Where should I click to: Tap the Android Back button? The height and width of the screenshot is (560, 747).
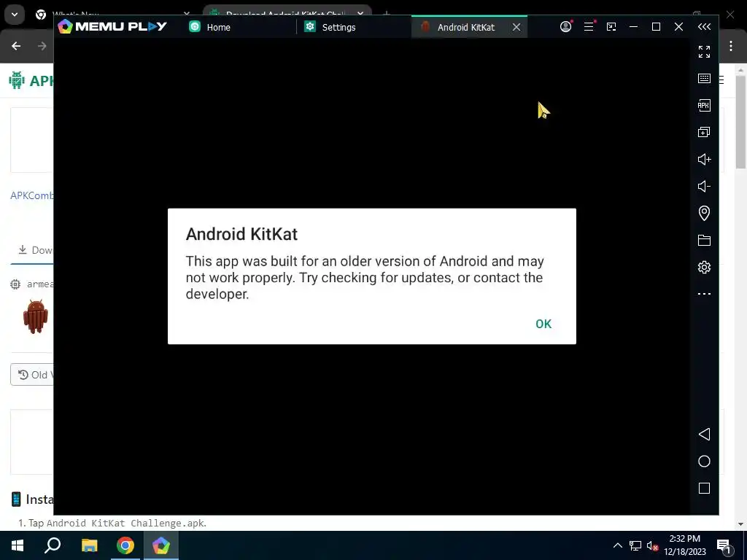click(704, 435)
